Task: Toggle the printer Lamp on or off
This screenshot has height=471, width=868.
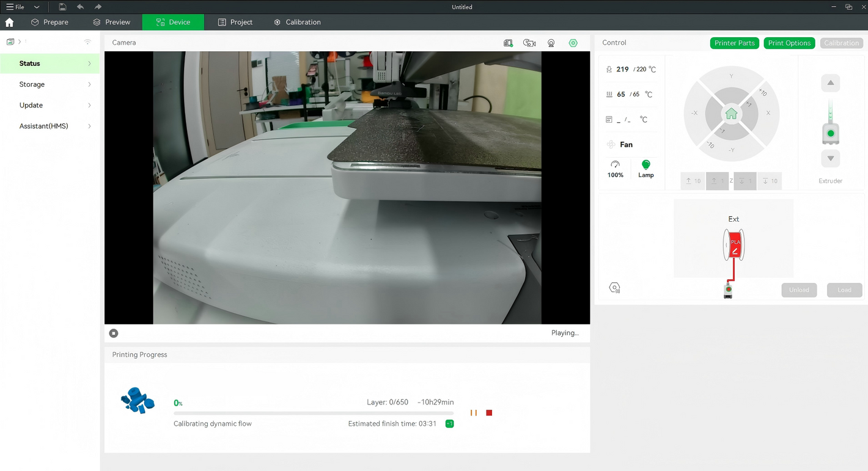Action: pyautogui.click(x=645, y=169)
